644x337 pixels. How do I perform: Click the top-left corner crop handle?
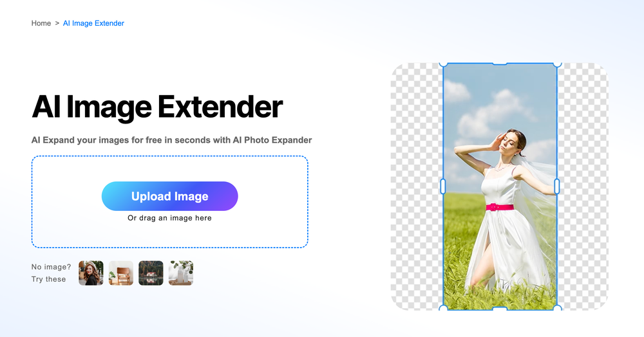[443, 64]
